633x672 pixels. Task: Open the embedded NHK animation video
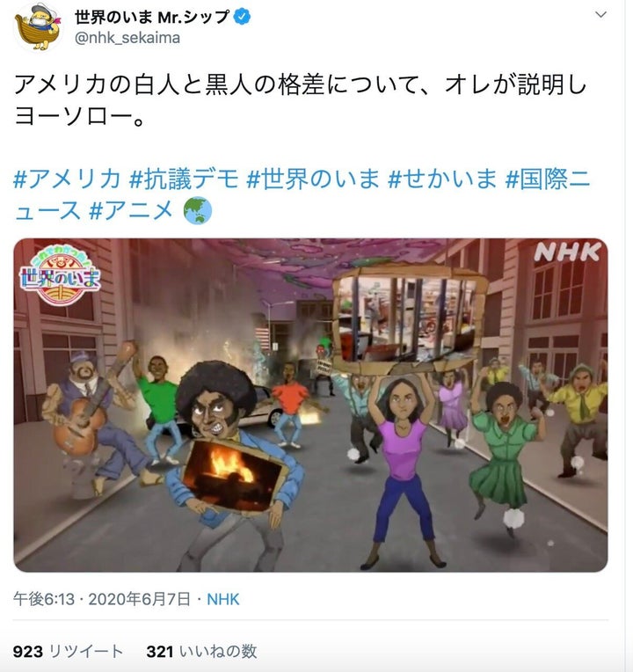click(310, 405)
